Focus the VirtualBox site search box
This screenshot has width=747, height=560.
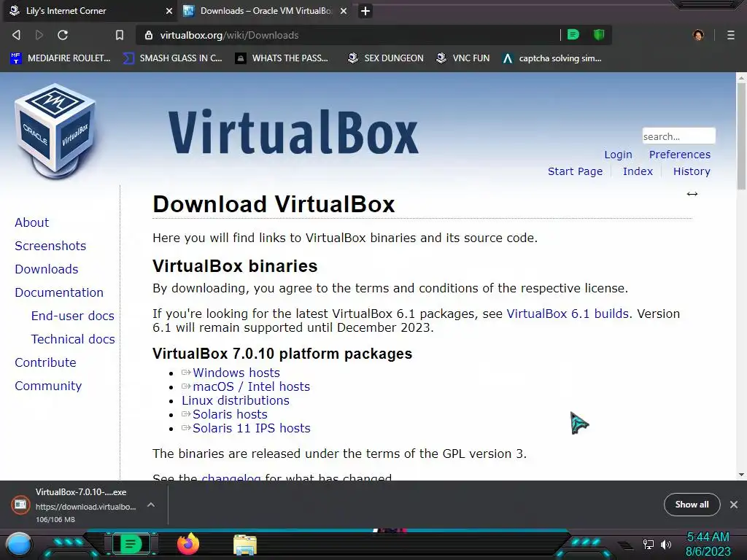[678, 136]
